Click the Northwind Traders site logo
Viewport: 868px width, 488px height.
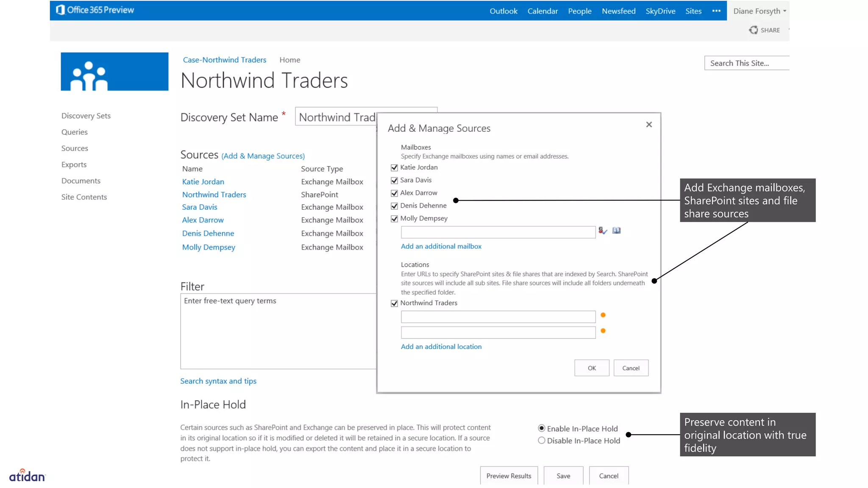click(x=114, y=72)
